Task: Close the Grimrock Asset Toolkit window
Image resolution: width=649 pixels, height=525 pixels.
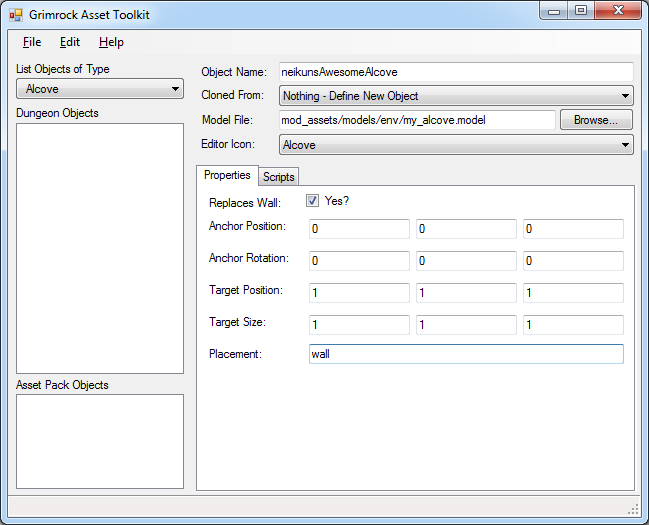Action: coord(618,11)
